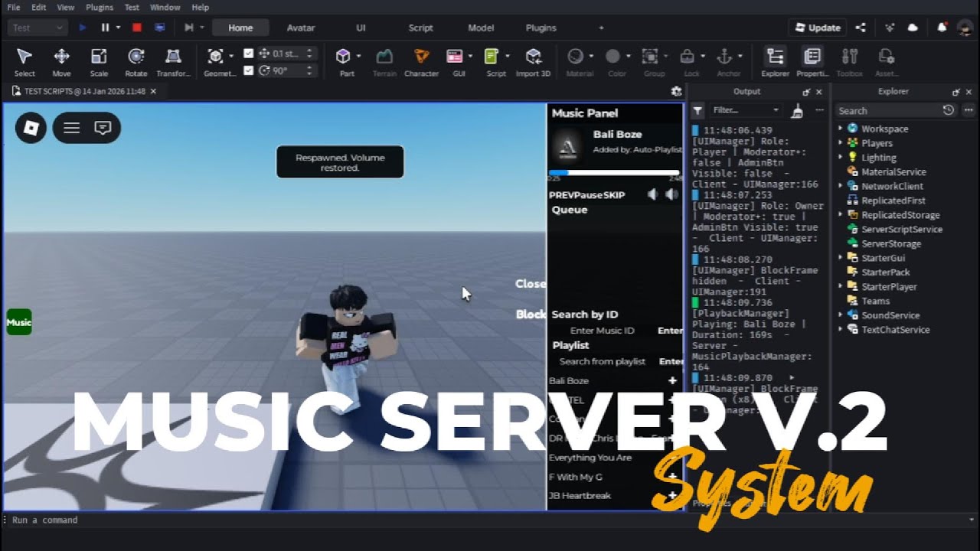Open the Test mode dropdown
980x551 pixels.
point(38,28)
